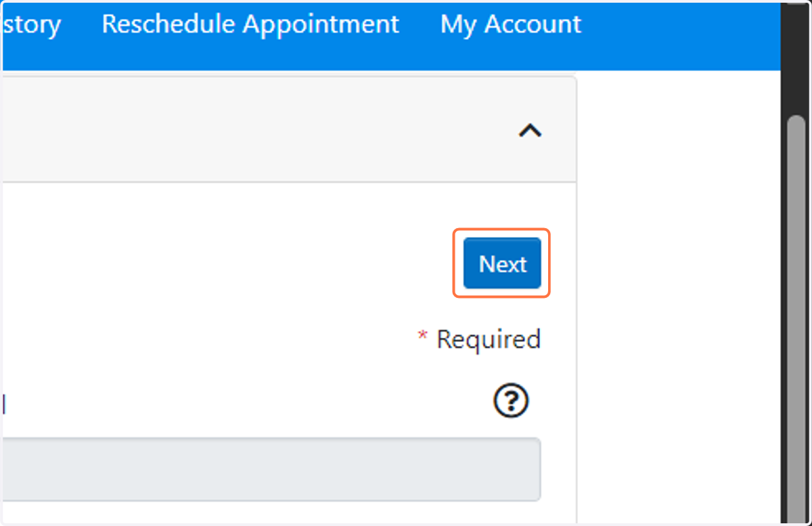
Task: Click the question mark help icon
Action: 511,402
